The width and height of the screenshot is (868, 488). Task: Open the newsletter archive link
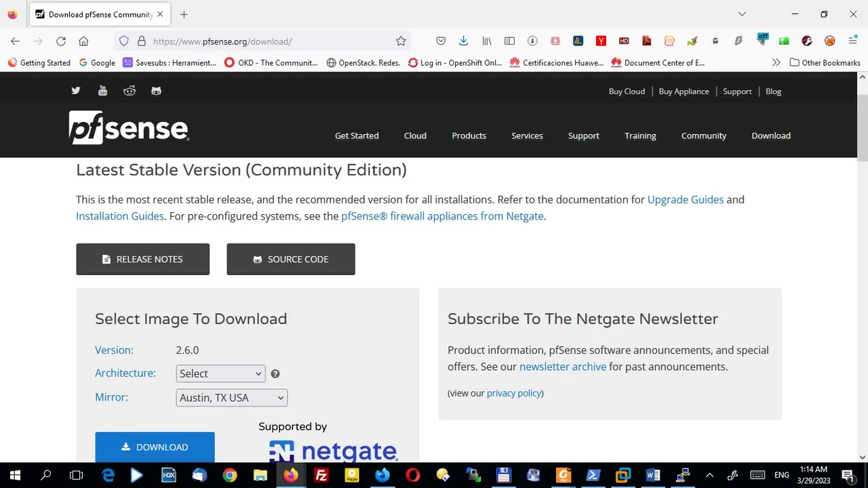[x=563, y=367]
